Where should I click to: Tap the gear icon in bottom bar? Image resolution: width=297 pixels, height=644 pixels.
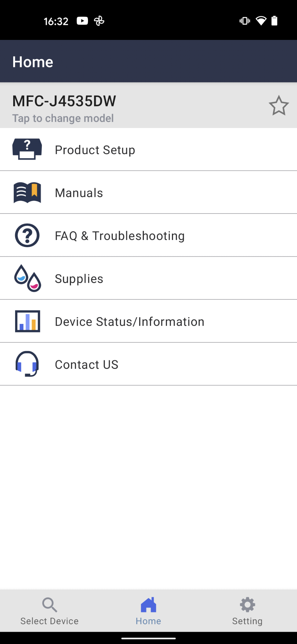click(247, 604)
